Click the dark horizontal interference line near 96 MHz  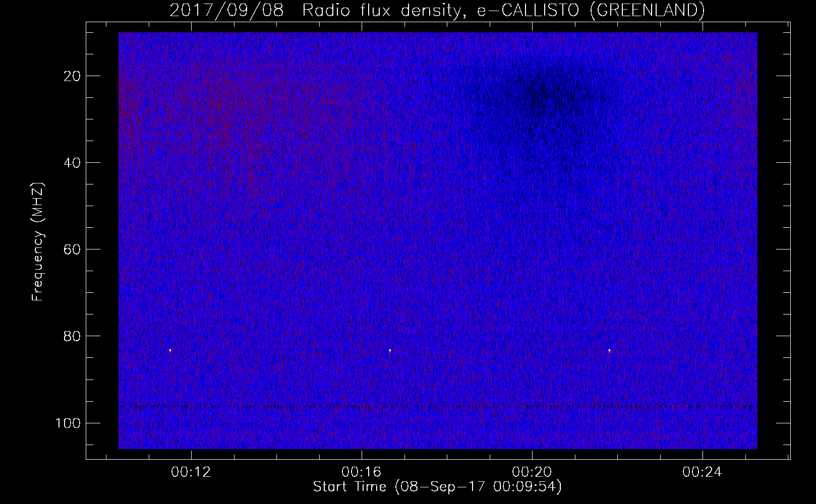tap(438, 406)
